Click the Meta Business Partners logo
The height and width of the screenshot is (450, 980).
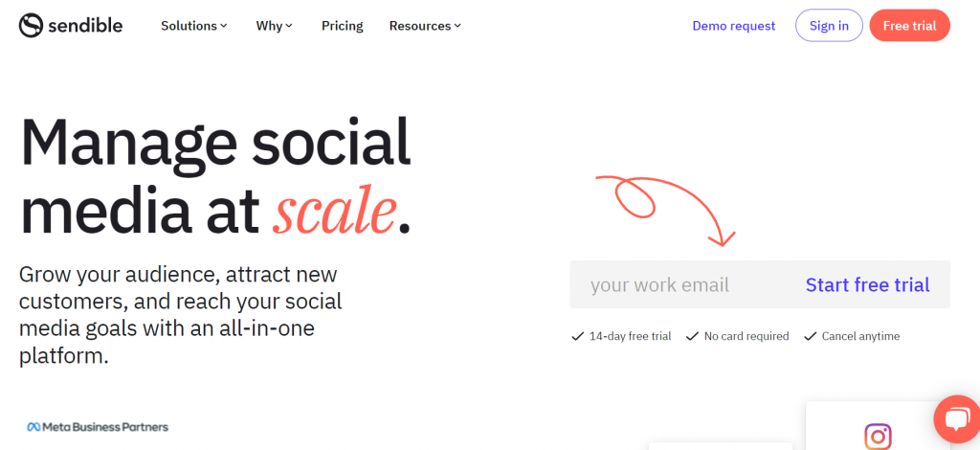[x=98, y=427]
